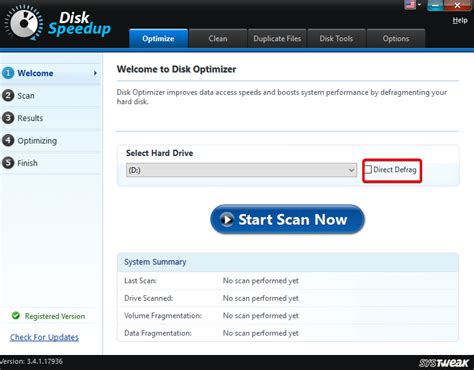Click the Select Hard Drive label

(160, 153)
